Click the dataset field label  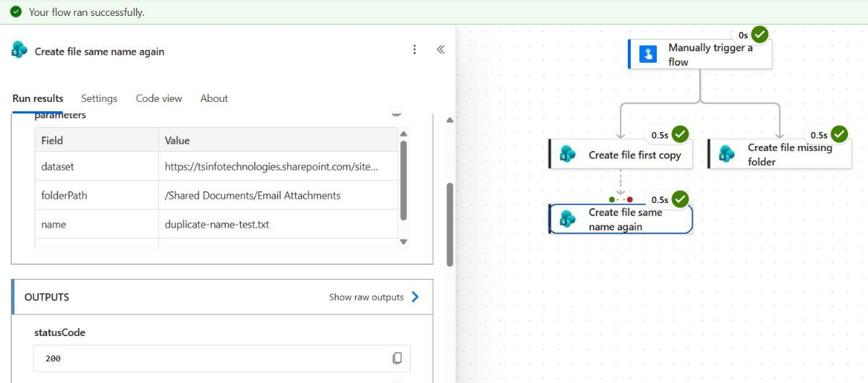click(x=58, y=166)
